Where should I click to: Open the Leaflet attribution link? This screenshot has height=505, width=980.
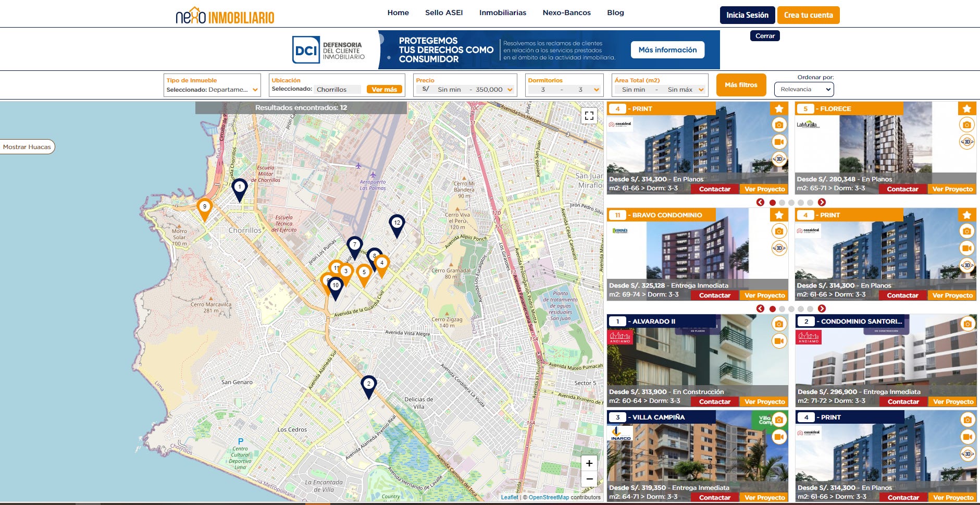510,497
